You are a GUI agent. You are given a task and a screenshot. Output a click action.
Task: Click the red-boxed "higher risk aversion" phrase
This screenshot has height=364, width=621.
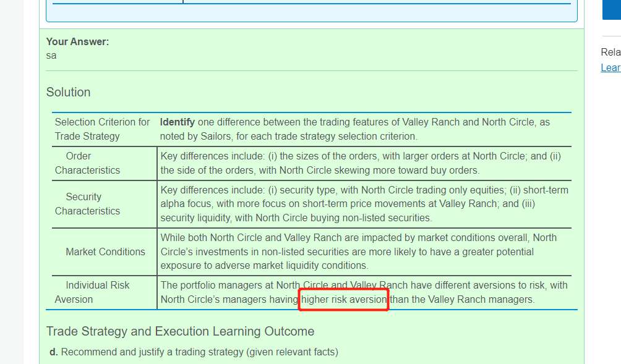point(343,300)
